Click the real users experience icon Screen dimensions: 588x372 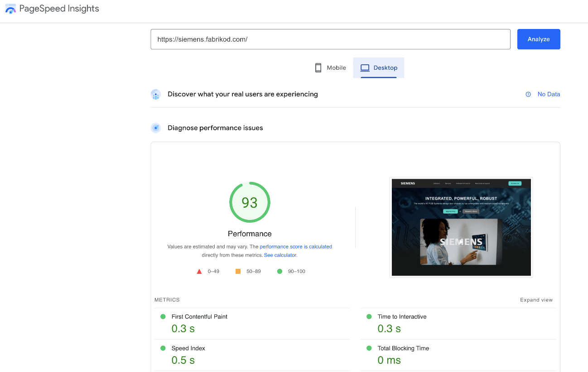(156, 95)
